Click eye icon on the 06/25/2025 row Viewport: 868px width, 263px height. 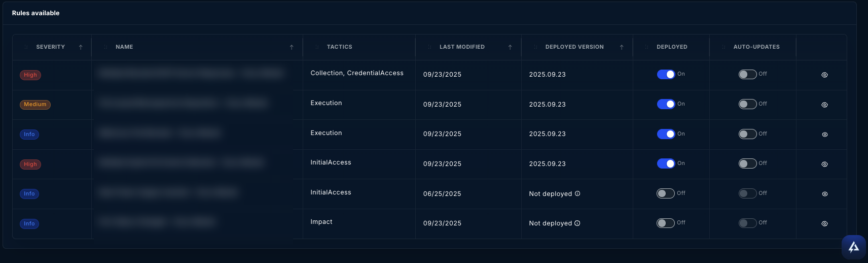click(824, 194)
